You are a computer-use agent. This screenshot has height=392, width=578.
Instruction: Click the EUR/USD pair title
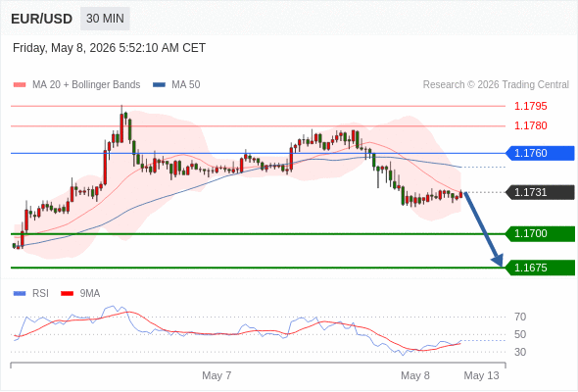point(42,19)
